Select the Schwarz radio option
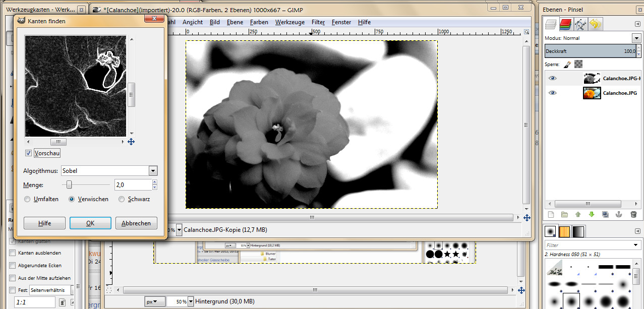Viewport: 644px width, 309px height. (122, 199)
